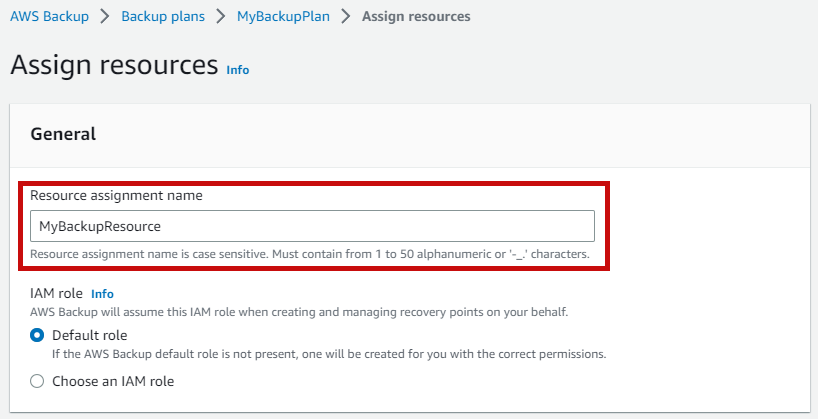The width and height of the screenshot is (818, 419).
Task: Go to Backup plans breadcrumb
Action: (x=163, y=16)
